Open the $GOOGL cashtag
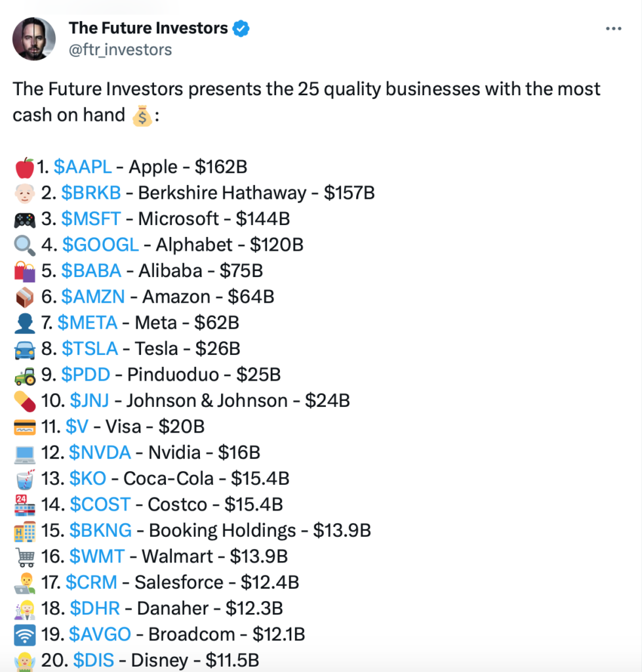The height and width of the screenshot is (672, 642). 100,245
